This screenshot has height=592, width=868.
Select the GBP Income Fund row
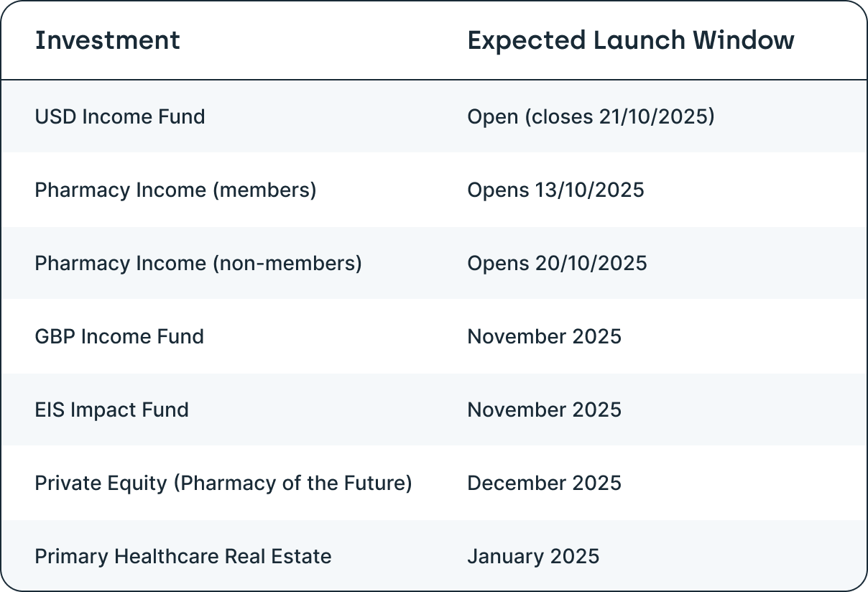[x=119, y=336]
